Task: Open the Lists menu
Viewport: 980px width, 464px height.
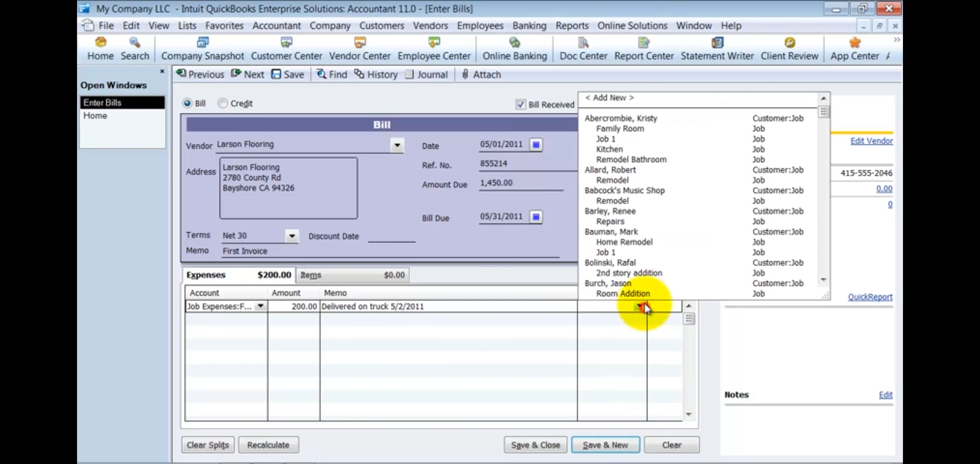Action: coord(187,25)
